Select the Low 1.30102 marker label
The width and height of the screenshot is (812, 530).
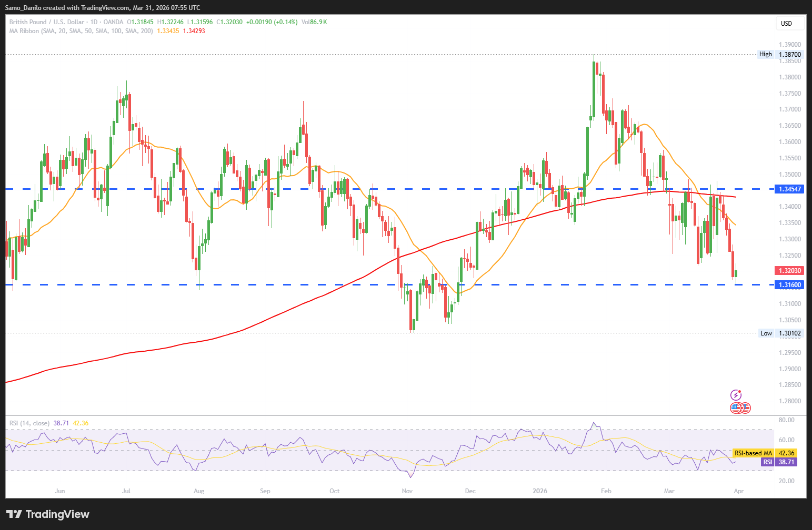coord(780,333)
